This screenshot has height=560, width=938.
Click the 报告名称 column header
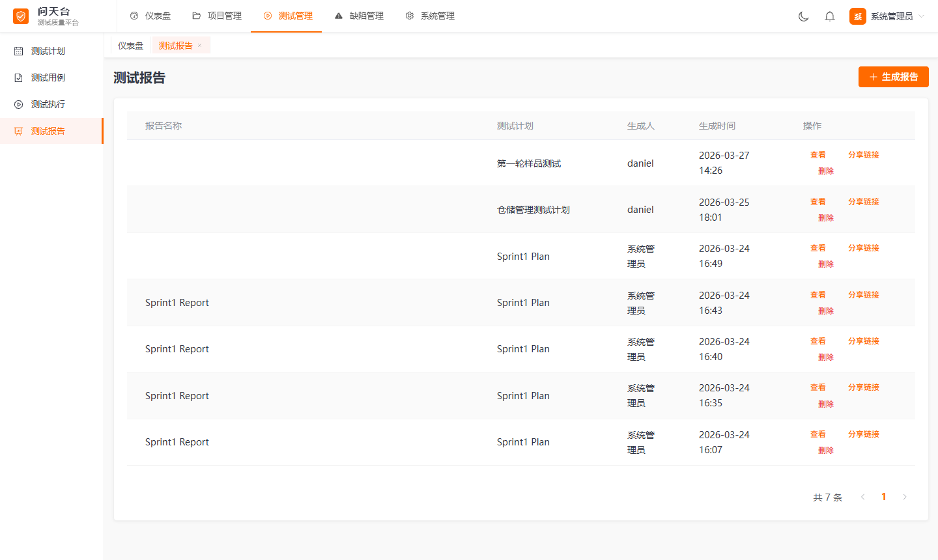click(x=163, y=126)
